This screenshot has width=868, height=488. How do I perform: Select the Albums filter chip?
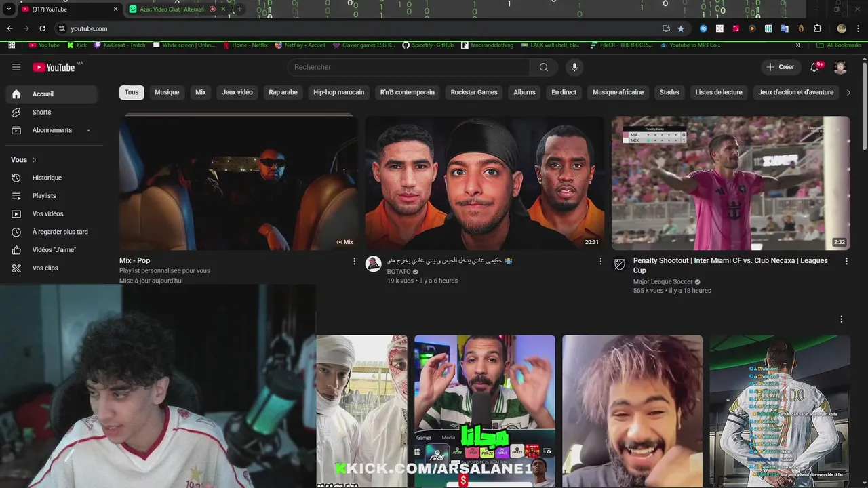(524, 92)
